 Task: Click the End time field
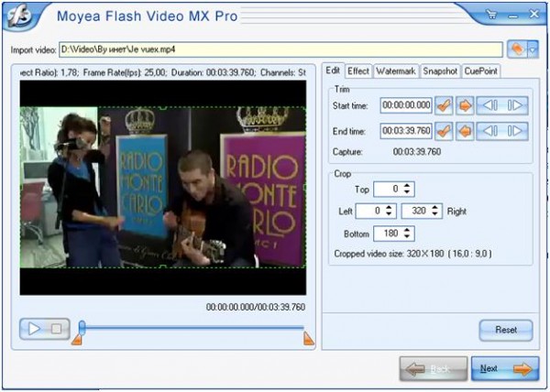coord(406,131)
